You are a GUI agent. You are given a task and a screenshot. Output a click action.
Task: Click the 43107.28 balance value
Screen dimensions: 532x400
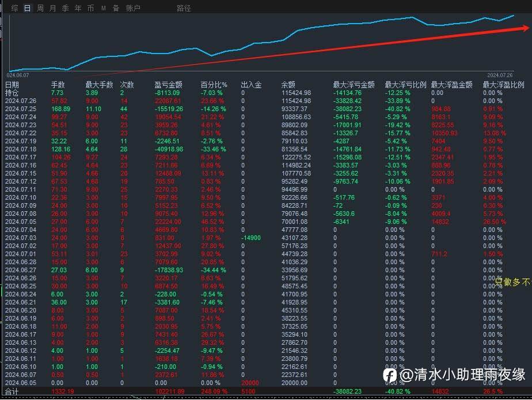coord(295,238)
